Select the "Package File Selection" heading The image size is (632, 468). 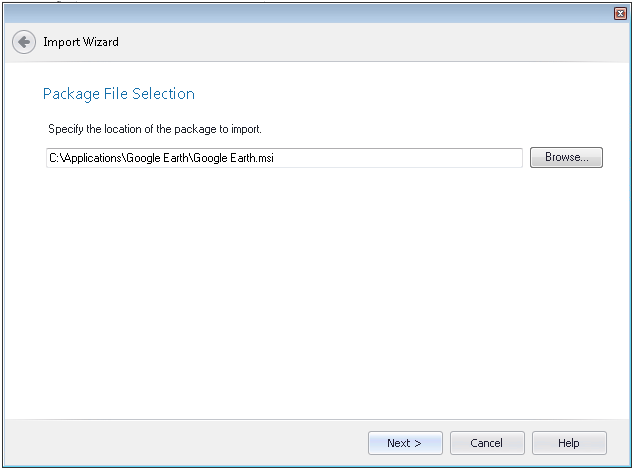[x=118, y=94]
